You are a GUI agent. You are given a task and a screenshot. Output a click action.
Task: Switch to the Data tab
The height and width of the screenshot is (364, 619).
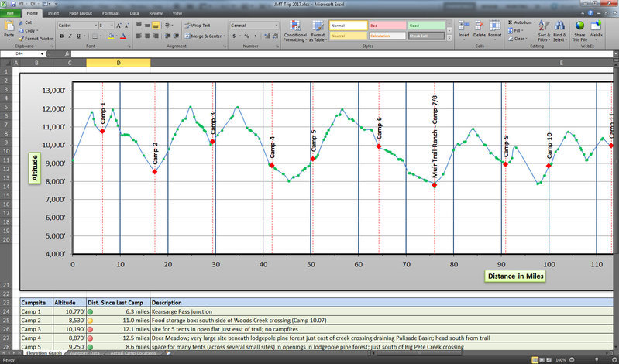tap(134, 13)
